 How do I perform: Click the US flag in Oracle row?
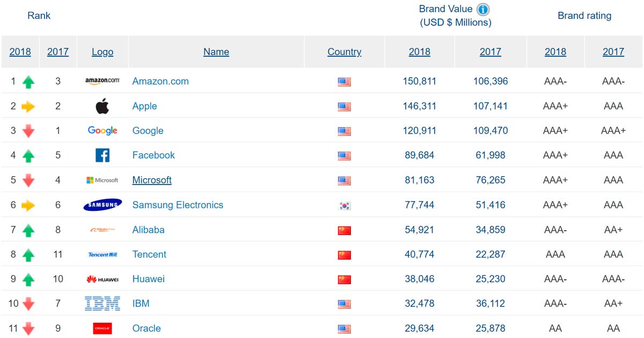[x=345, y=329]
